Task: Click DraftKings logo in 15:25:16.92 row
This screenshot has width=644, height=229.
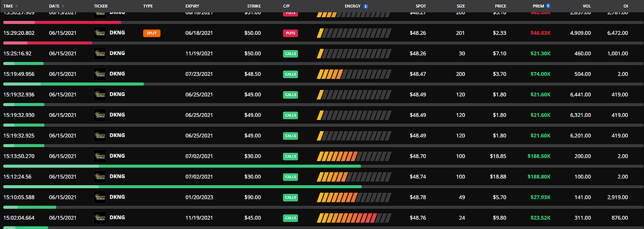Action: click(100, 54)
